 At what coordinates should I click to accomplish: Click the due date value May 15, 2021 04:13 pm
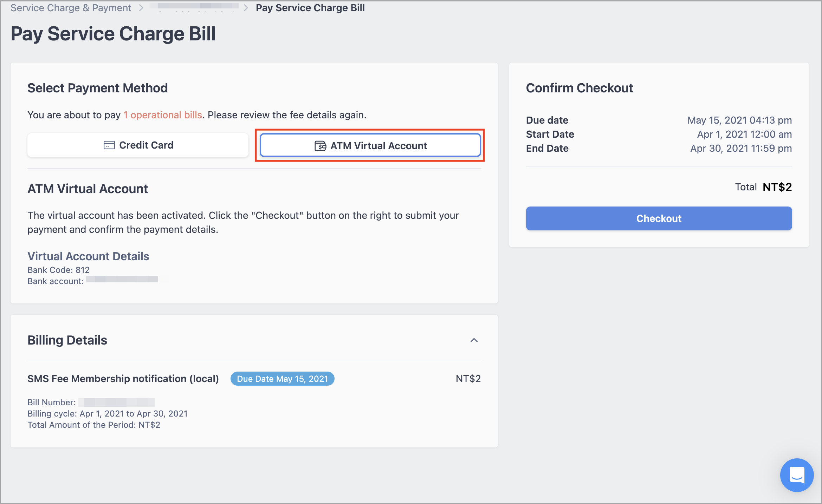(739, 120)
